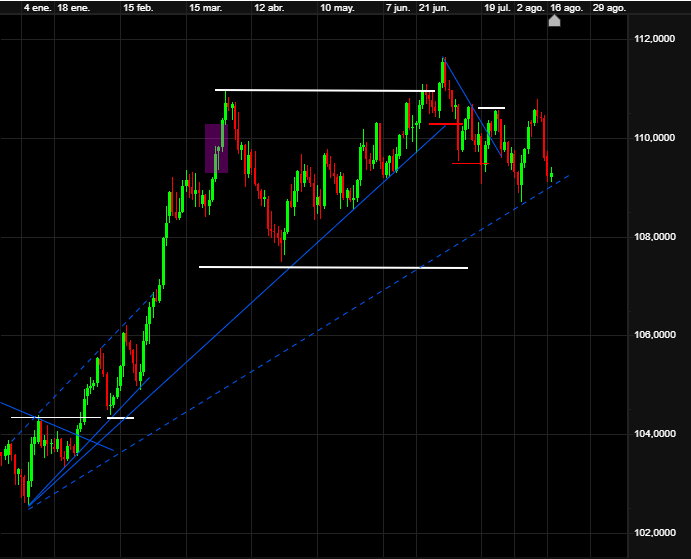Select the upper red horizontal line near 110

click(446, 124)
